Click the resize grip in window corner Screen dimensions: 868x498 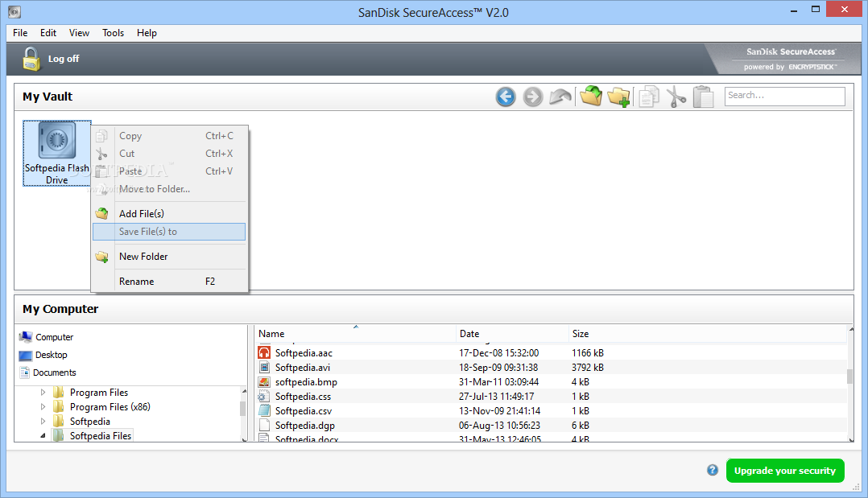(x=857, y=487)
